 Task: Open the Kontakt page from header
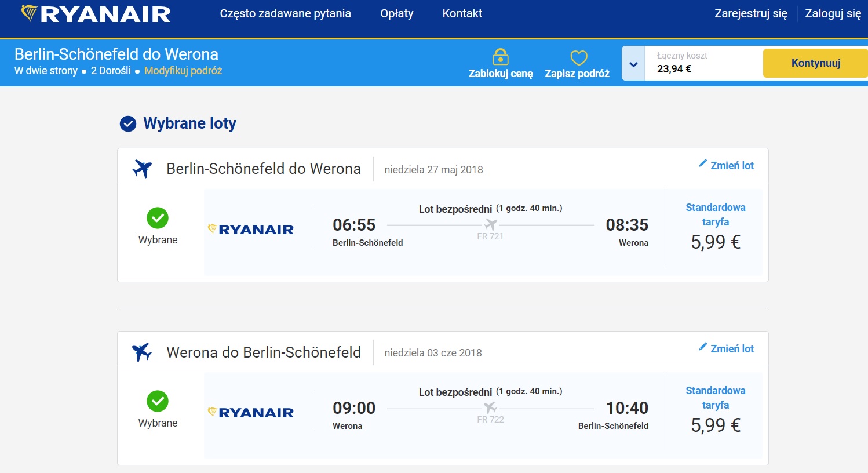(462, 13)
